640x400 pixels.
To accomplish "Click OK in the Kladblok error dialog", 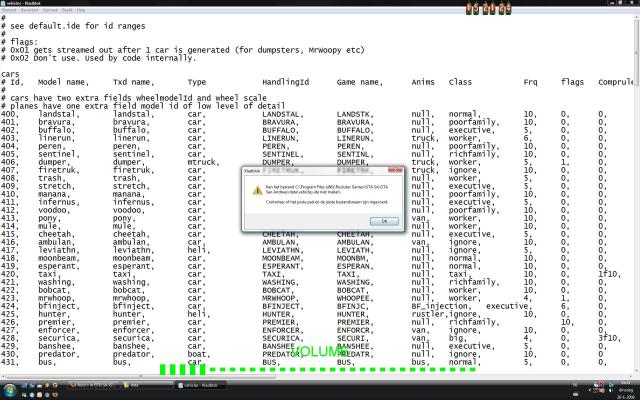I will tap(384, 221).
